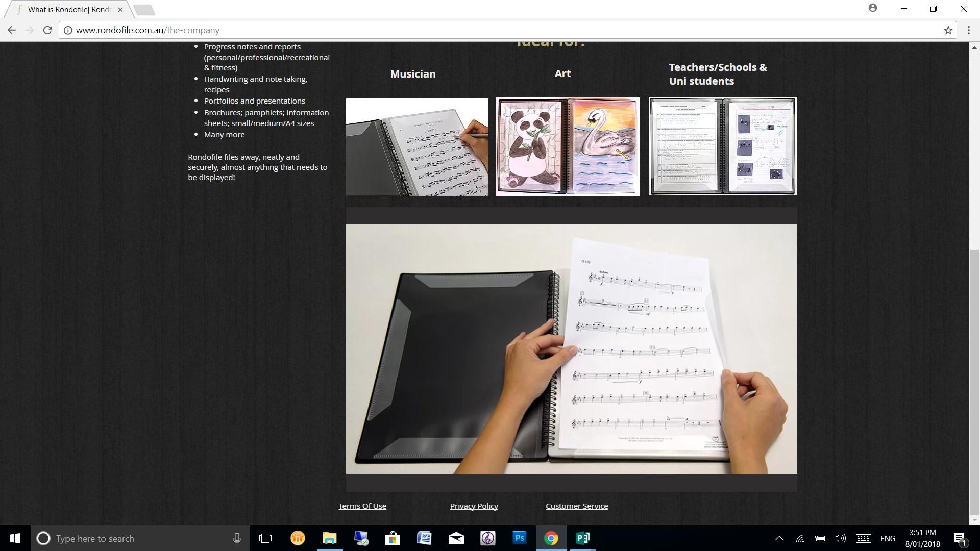Follow the Customer Service link
The width and height of the screenshot is (980, 551).
coord(576,506)
